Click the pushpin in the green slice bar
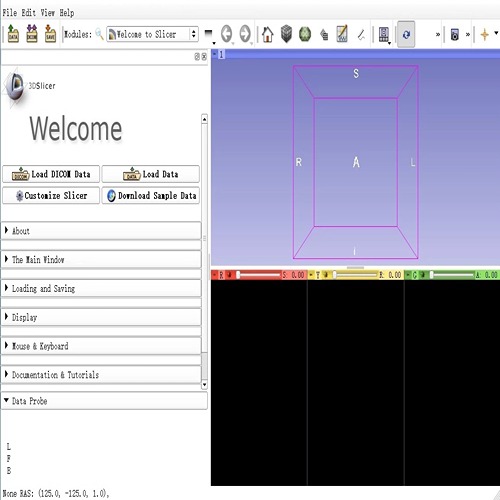This screenshot has height=500, width=500. click(408, 275)
